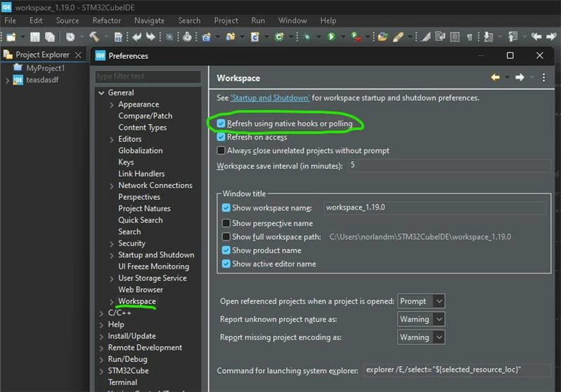Open the Project menu
The height and width of the screenshot is (392, 561).
click(226, 21)
